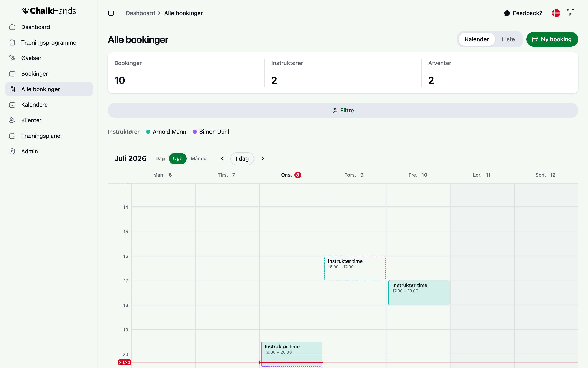Go to previous week arrow
588x368 pixels.
point(222,159)
